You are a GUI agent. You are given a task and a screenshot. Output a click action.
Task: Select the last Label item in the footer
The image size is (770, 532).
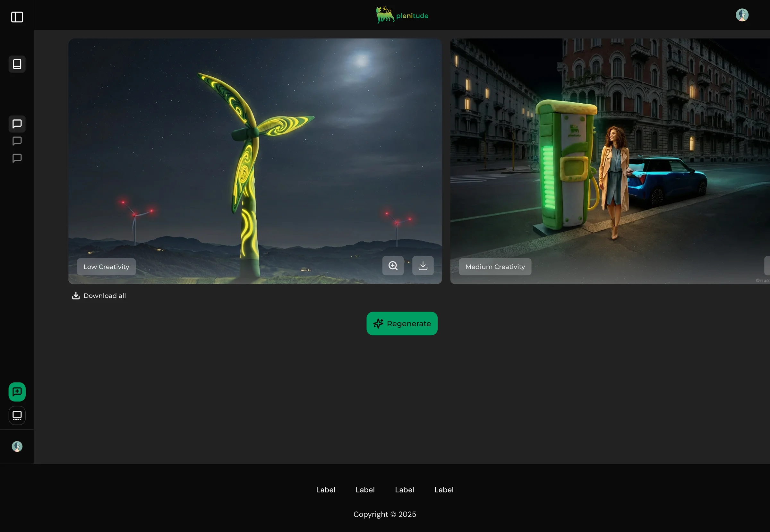pos(444,490)
